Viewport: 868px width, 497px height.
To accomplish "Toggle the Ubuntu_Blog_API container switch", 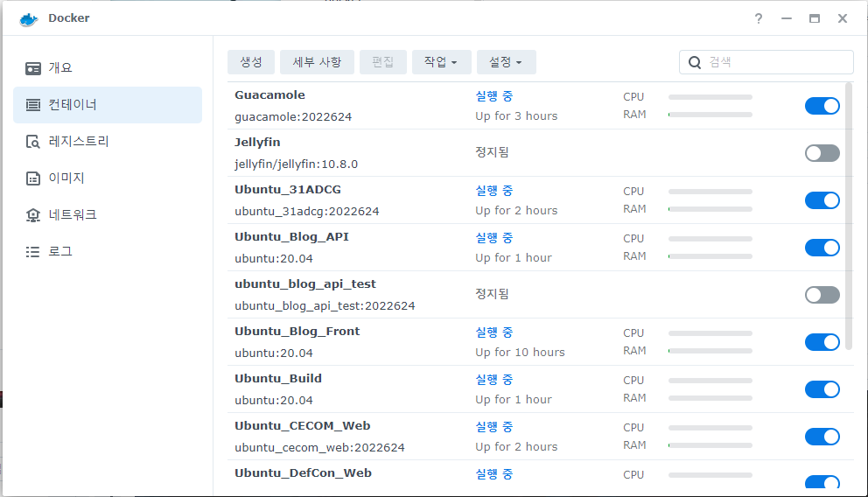I will [822, 248].
